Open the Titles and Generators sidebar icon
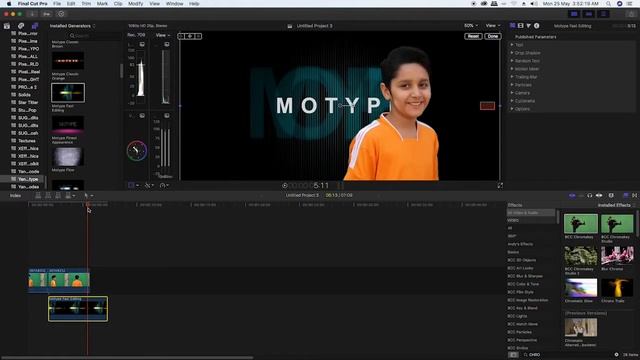Viewport: 640px width, 360px height. coord(35,26)
